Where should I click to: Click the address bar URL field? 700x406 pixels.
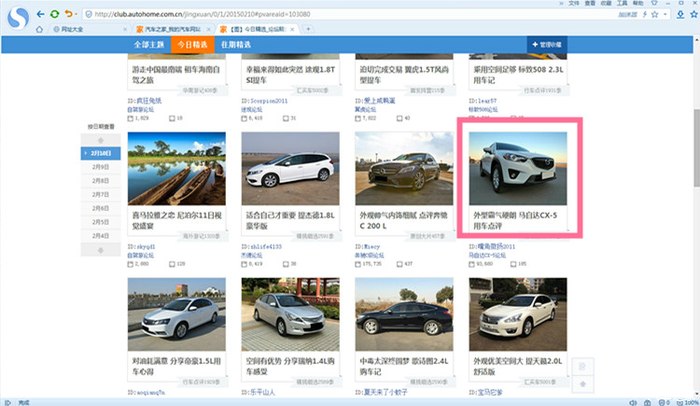pyautogui.click(x=300, y=14)
